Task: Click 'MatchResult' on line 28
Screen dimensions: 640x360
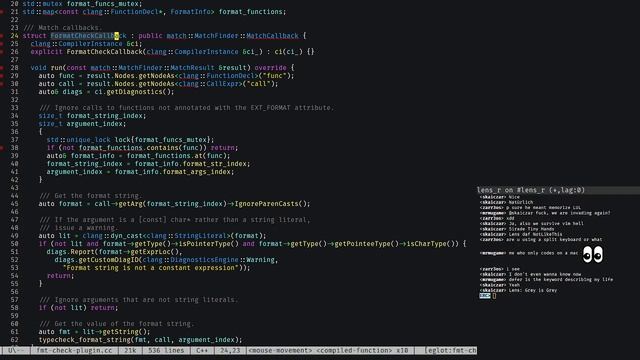Action: 192,68
